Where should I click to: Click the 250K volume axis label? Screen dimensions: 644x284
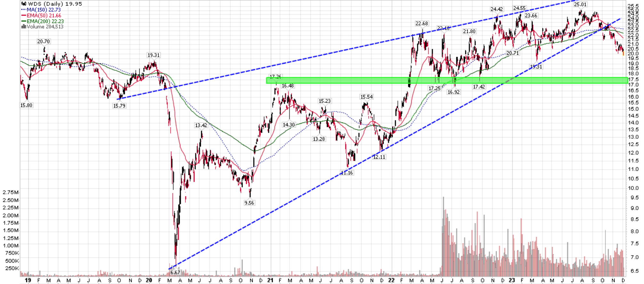(x=12, y=268)
